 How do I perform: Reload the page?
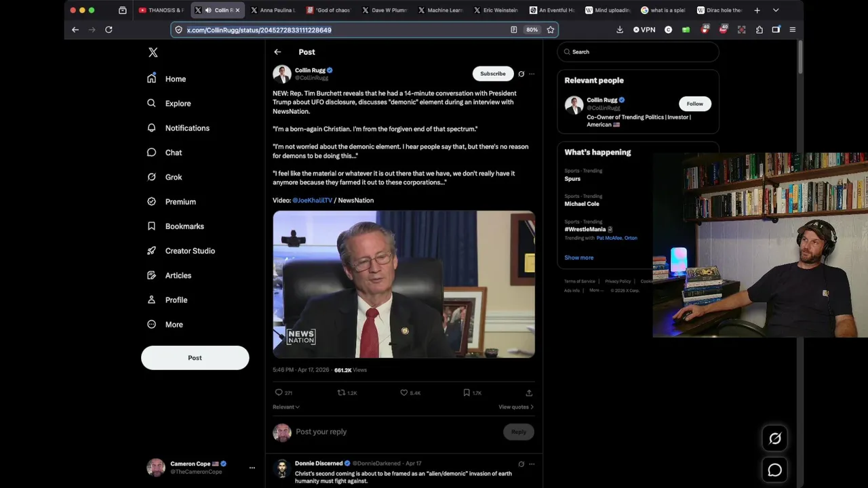(x=108, y=30)
